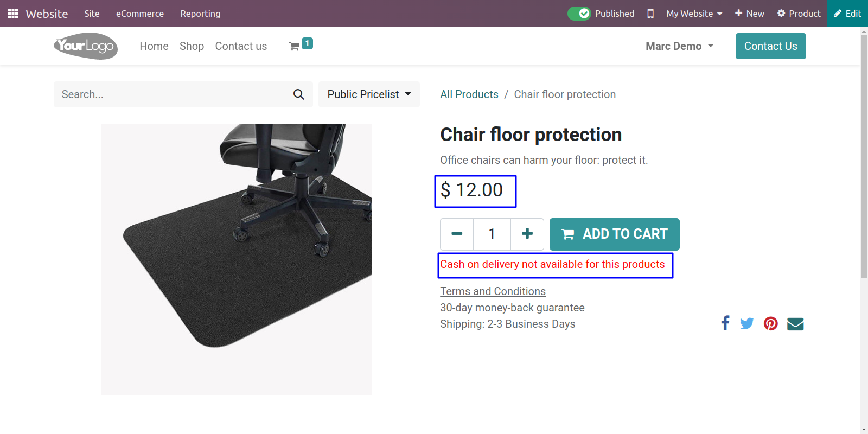Share product on Facebook
868x434 pixels.
(725, 323)
